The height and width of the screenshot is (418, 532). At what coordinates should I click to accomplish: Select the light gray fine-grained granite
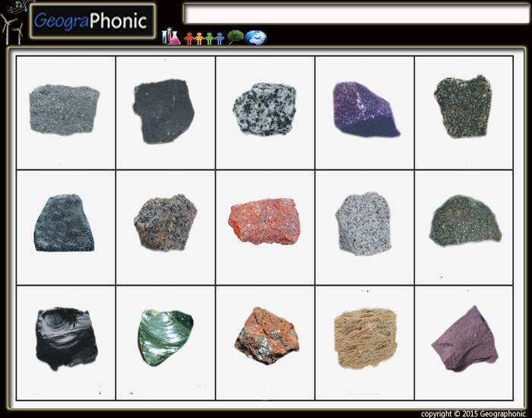pos(363,223)
